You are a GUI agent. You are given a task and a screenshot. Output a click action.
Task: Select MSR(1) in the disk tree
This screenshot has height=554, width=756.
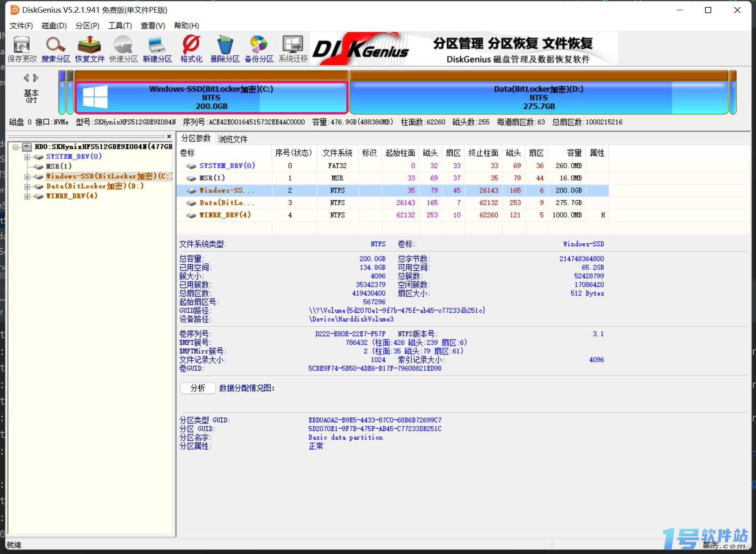tap(59, 166)
